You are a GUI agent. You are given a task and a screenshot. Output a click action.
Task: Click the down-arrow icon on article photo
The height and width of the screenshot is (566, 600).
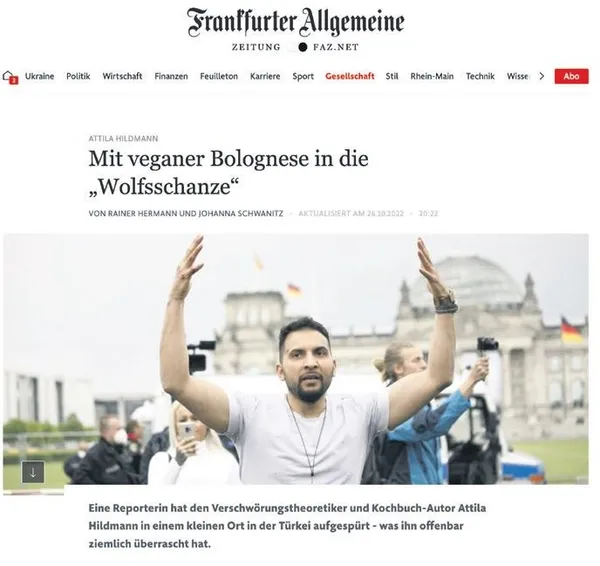[x=33, y=472]
